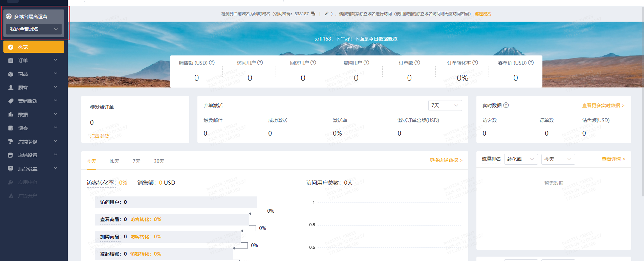Expand the 数据 menu chevron

point(56,114)
